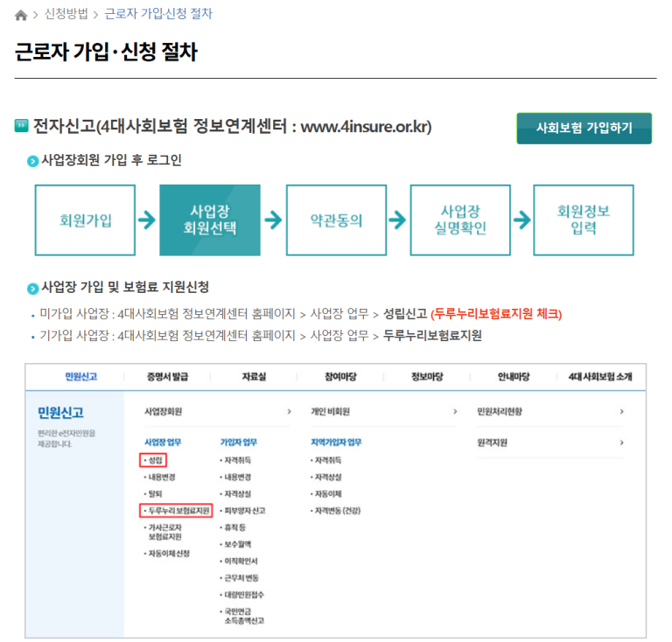Open 근로자 가입·신청 절차 breadcrumb link
The height and width of the screenshot is (642, 672).
pos(158,14)
